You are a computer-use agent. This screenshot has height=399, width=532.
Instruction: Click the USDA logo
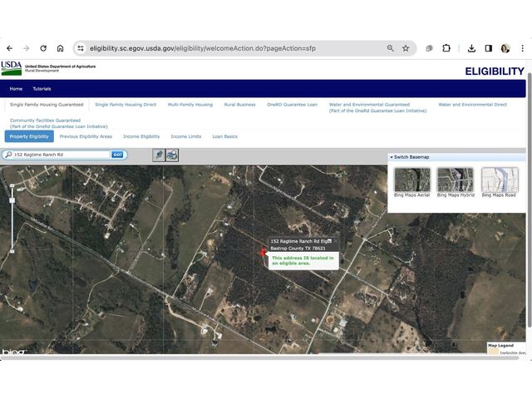point(12,68)
